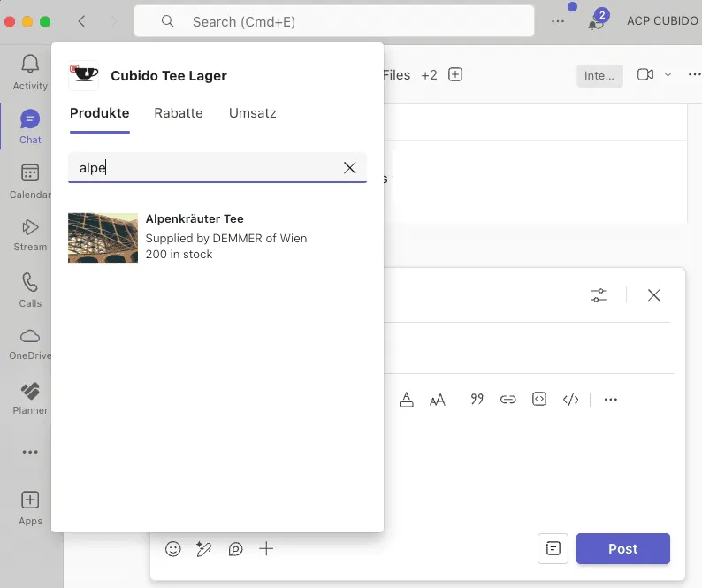The width and height of the screenshot is (702, 588).
Task: Open OneDrive in the sidebar
Action: tap(30, 343)
